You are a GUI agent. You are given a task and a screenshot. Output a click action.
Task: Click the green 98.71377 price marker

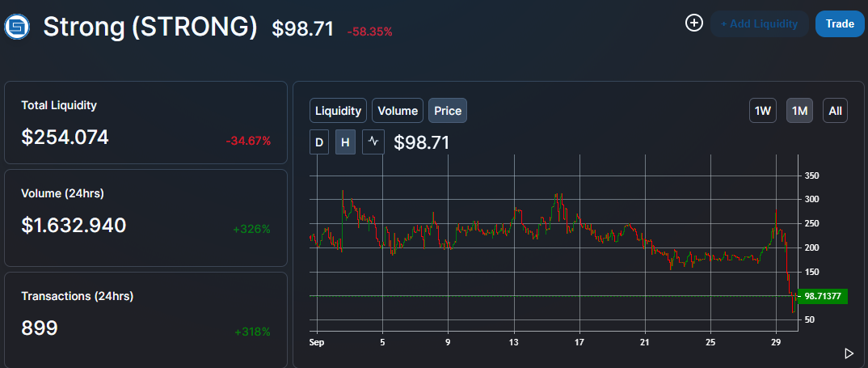tap(824, 296)
